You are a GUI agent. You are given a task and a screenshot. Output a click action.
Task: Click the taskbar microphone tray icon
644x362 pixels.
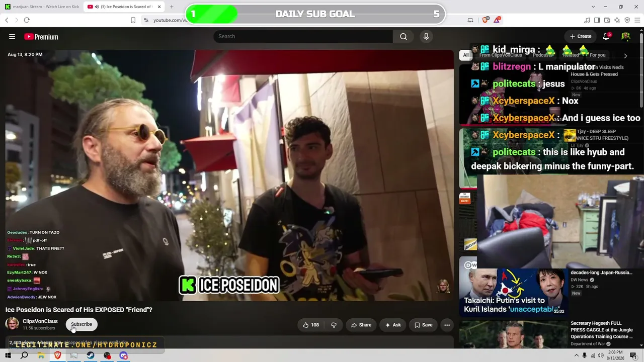pyautogui.click(x=584, y=355)
